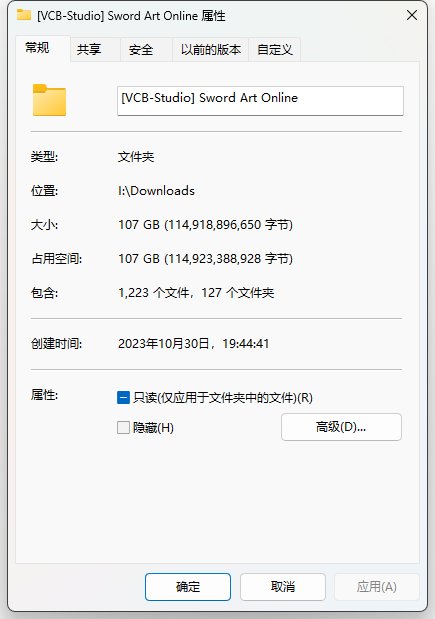
Task: Click the I:\Downloads location text
Action: tap(156, 191)
